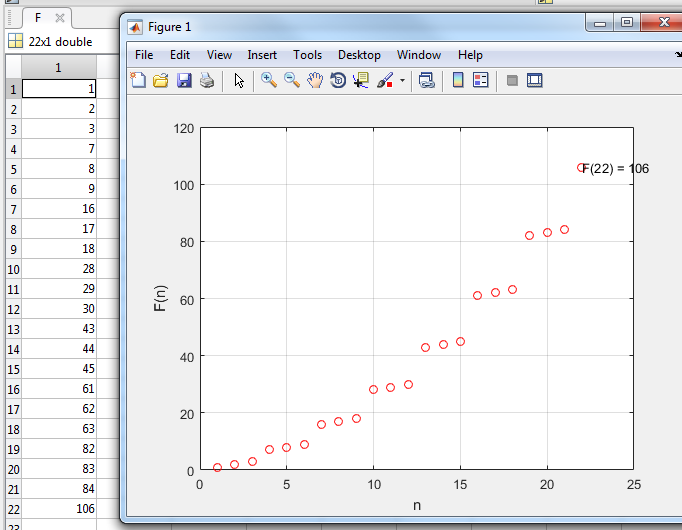Maximize the Figure 1 window
Screen dimensions: 682x530
coord(627,23)
